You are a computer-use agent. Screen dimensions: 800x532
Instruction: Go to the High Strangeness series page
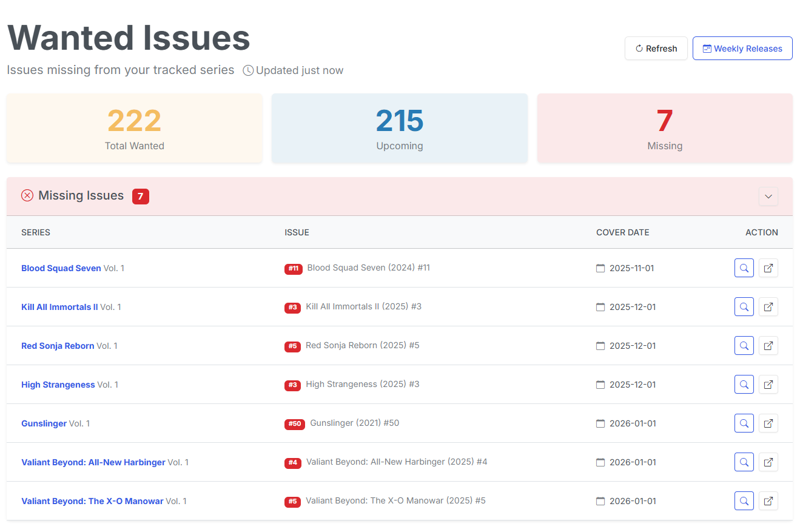pos(58,385)
